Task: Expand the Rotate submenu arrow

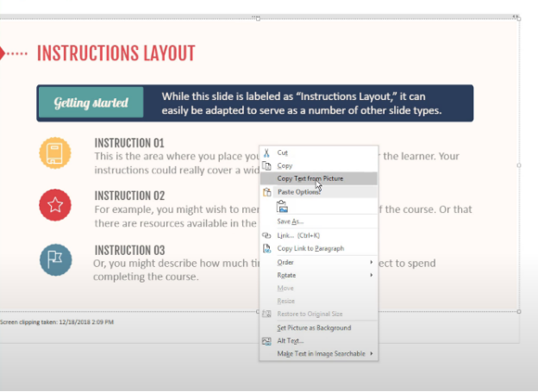Action: [372, 275]
